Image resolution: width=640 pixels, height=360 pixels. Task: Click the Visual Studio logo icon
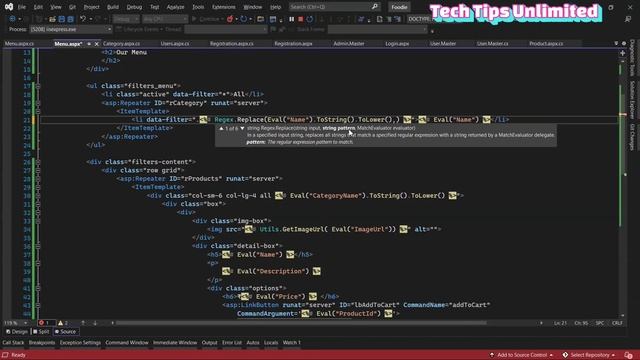coord(9,7)
